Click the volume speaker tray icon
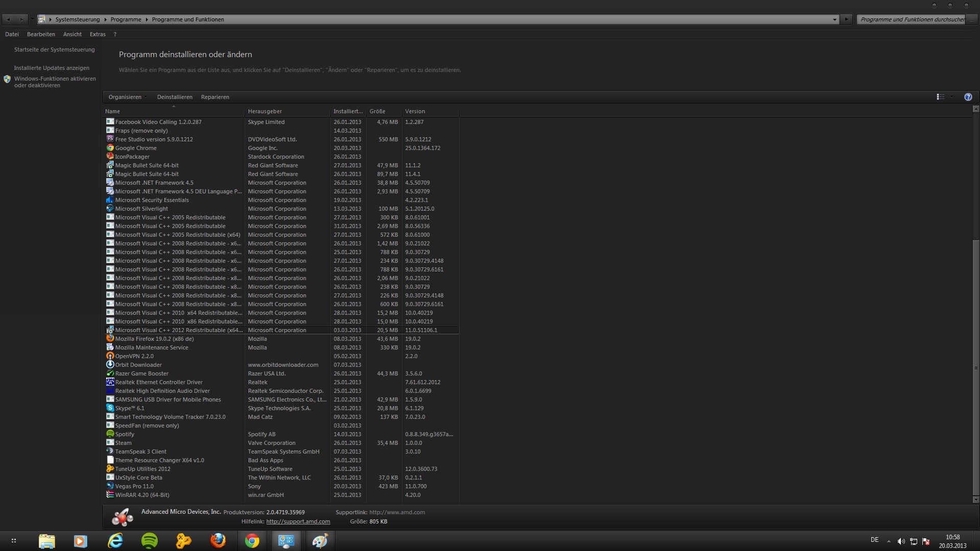The width and height of the screenshot is (980, 551). (901, 541)
